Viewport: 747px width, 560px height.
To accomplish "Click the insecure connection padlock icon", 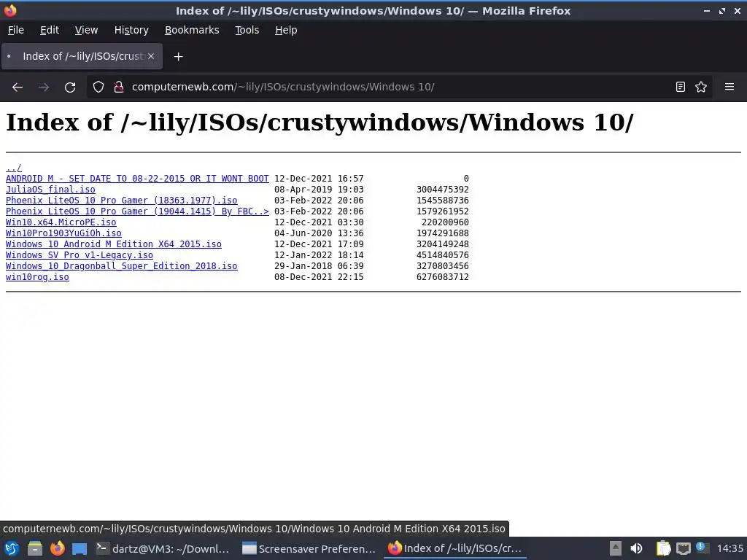I will [x=119, y=87].
